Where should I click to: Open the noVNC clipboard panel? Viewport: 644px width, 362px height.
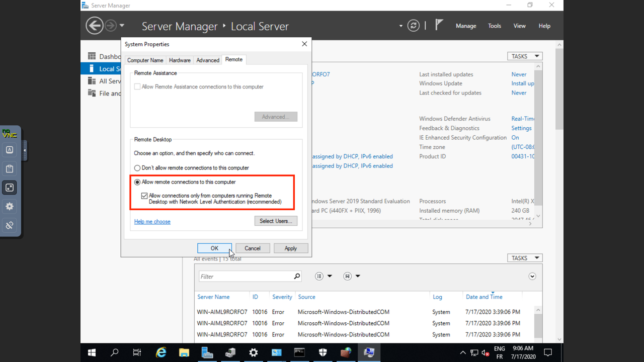coord(10,168)
